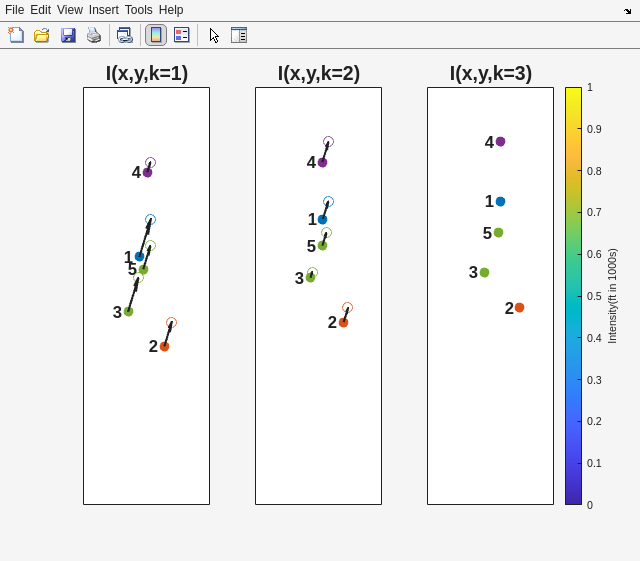Print the figure using the printer icon
The height and width of the screenshot is (561, 640).
[94, 35]
